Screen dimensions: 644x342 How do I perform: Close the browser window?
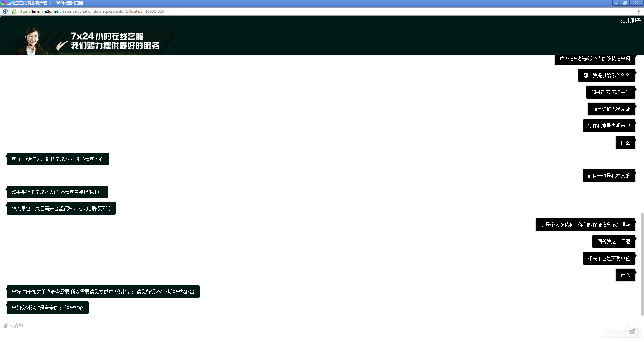[x=636, y=3]
